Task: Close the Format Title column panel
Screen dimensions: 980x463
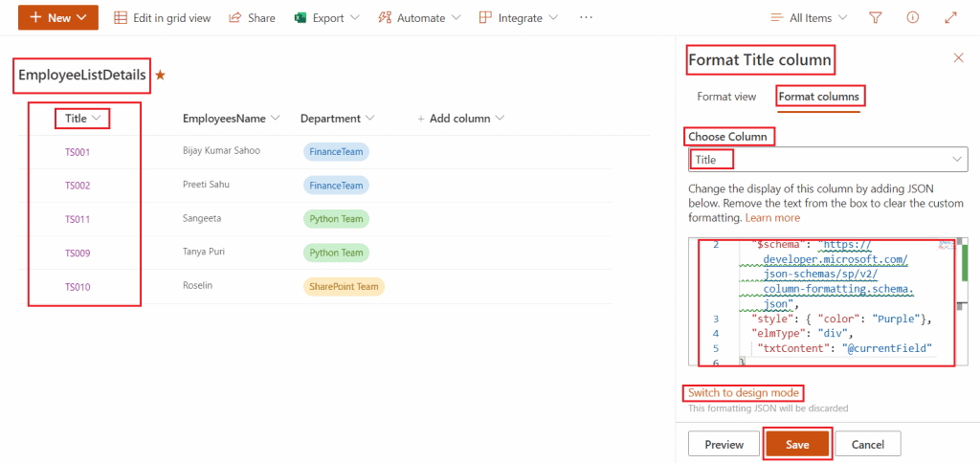Action: click(958, 58)
